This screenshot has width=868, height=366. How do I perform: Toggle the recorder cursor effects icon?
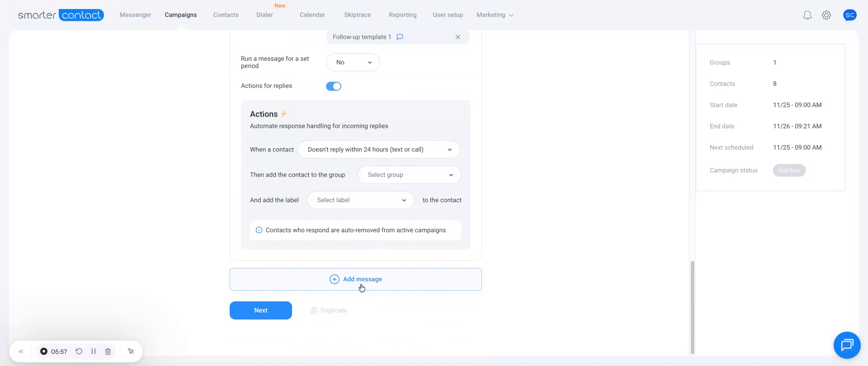coord(131,352)
